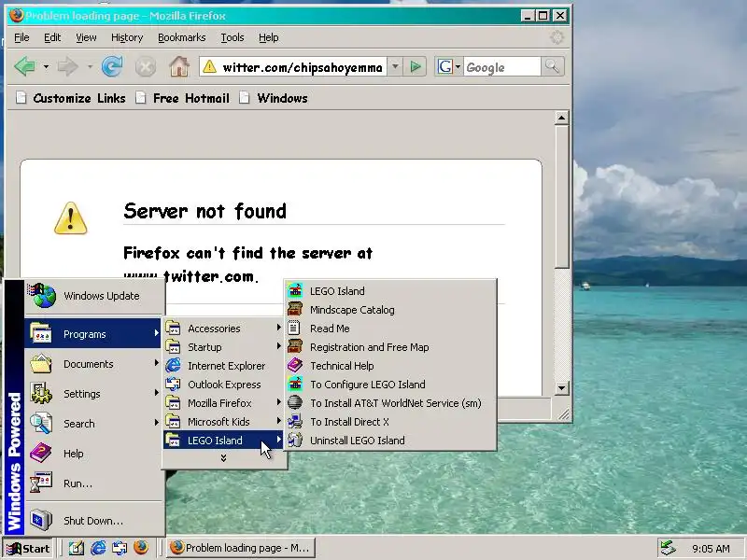Open the Edit menu
747x560 pixels.
coord(52,37)
